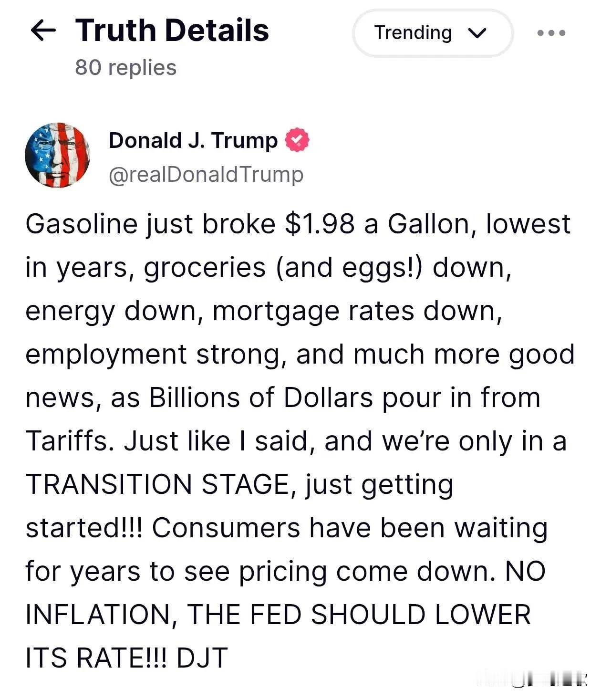Open the flag-painted profile avatar
Viewport: 601px width, 700px height.
click(57, 155)
